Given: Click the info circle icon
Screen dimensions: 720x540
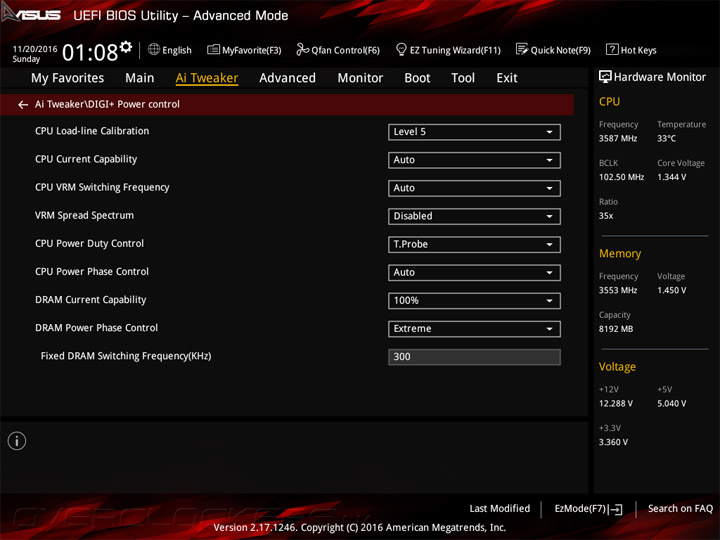Looking at the screenshot, I should pos(17,441).
